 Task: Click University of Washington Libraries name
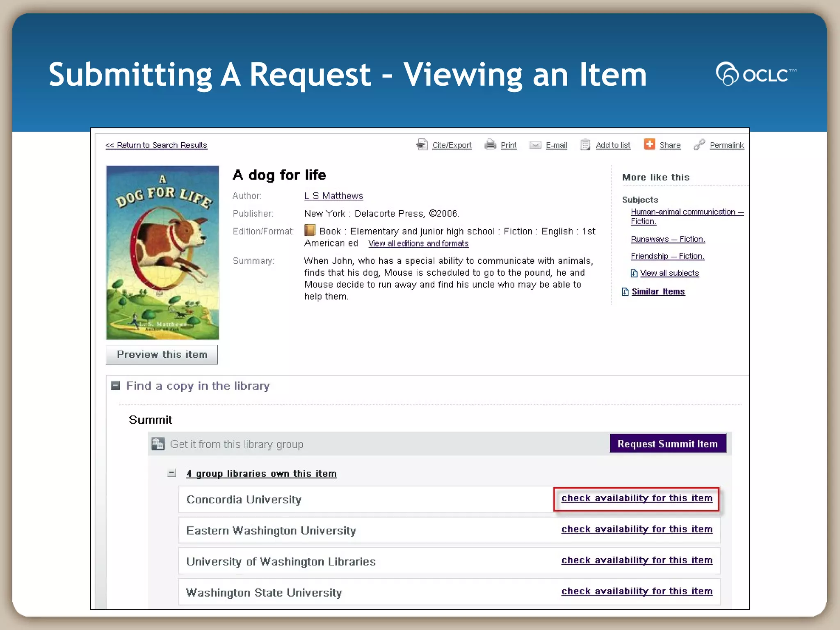281,562
